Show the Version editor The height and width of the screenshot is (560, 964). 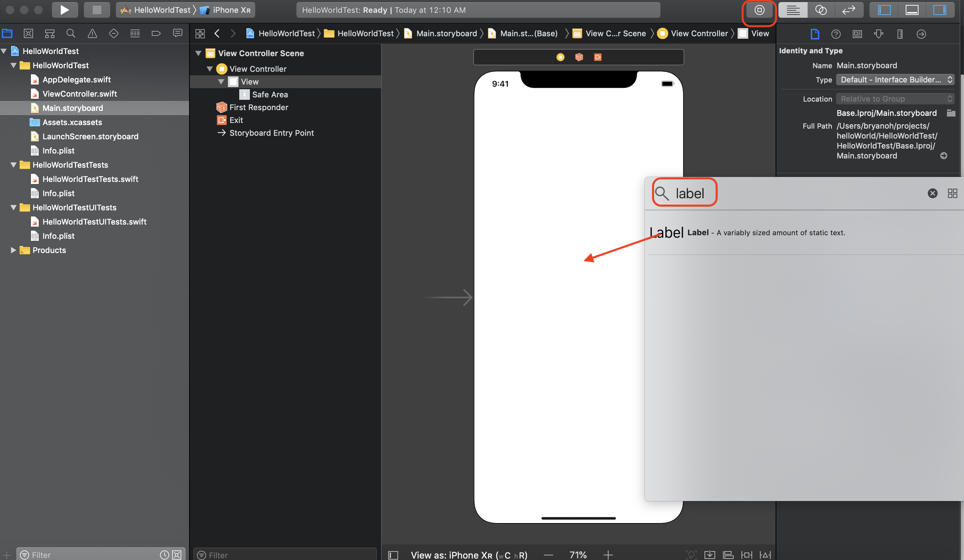tap(848, 10)
